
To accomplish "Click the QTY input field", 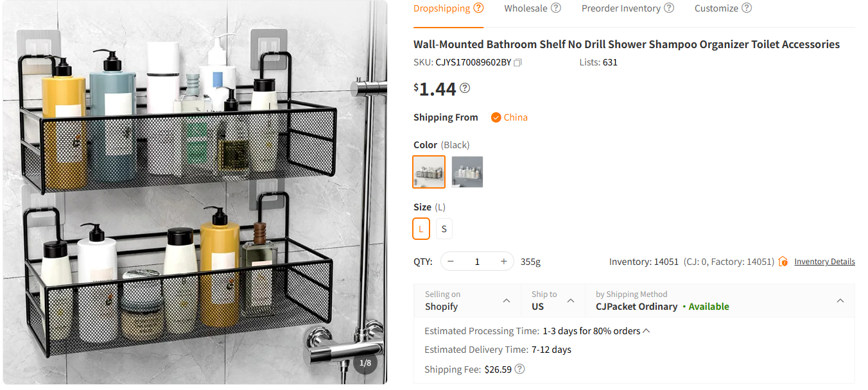I will click(477, 261).
